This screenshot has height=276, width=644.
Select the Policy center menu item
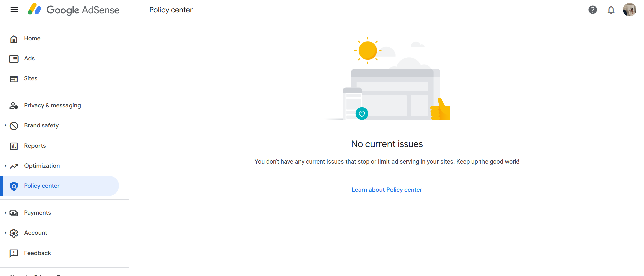(x=42, y=186)
